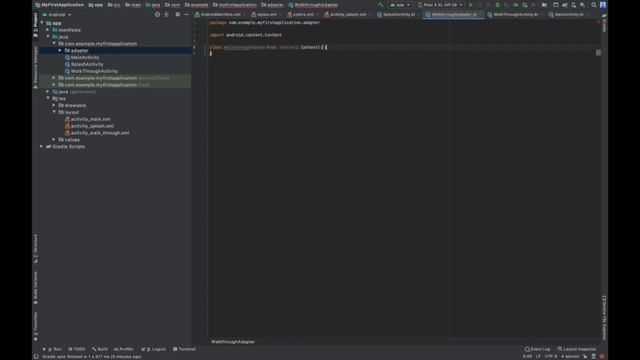The image size is (640, 360).
Task: Click the user account avatar icon
Action: (603, 5)
